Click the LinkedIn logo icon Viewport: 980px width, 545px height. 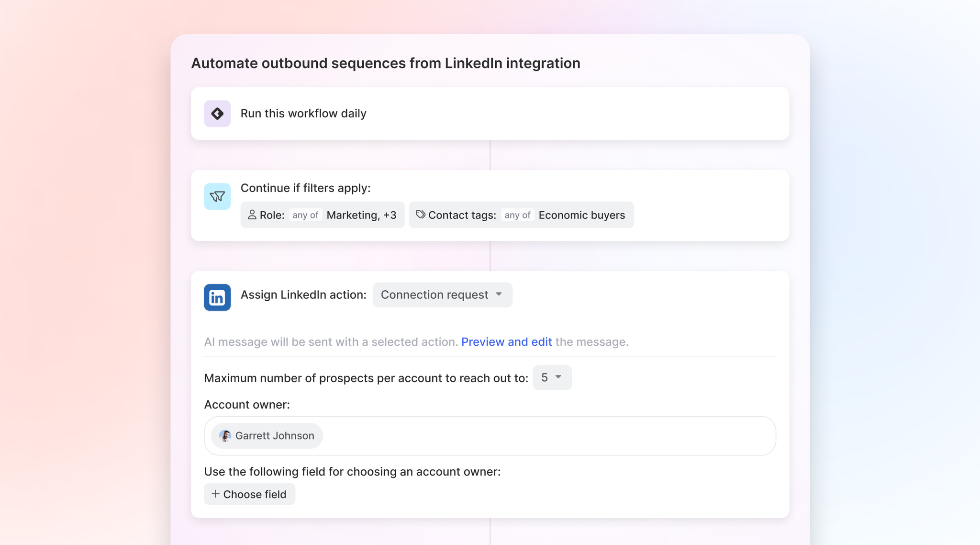click(217, 297)
